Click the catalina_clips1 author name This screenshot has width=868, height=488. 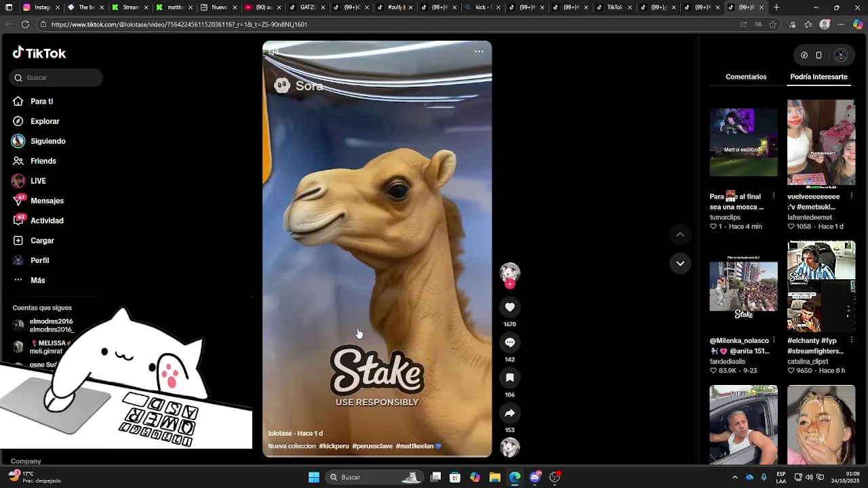[x=808, y=362]
